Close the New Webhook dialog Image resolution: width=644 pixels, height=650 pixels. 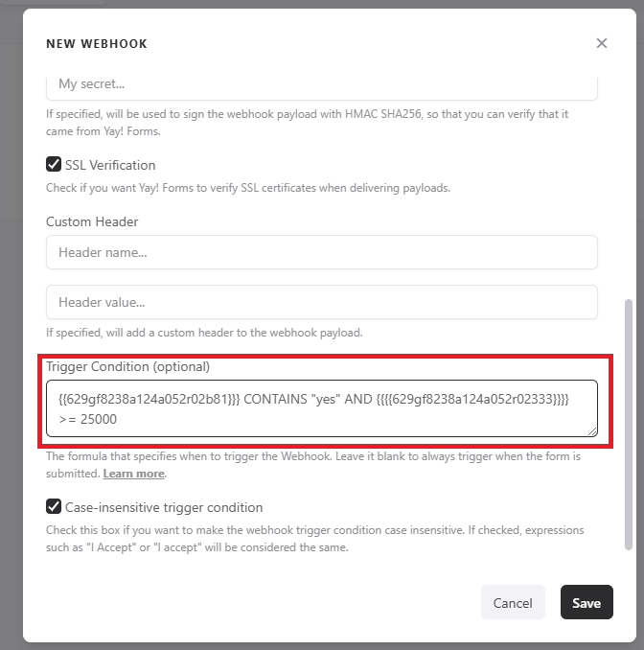[601, 43]
